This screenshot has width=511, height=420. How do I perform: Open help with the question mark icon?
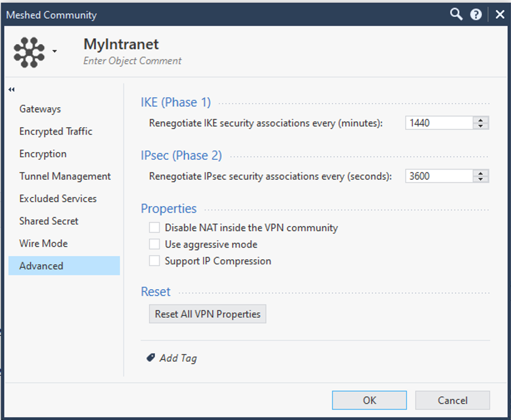[x=476, y=14]
